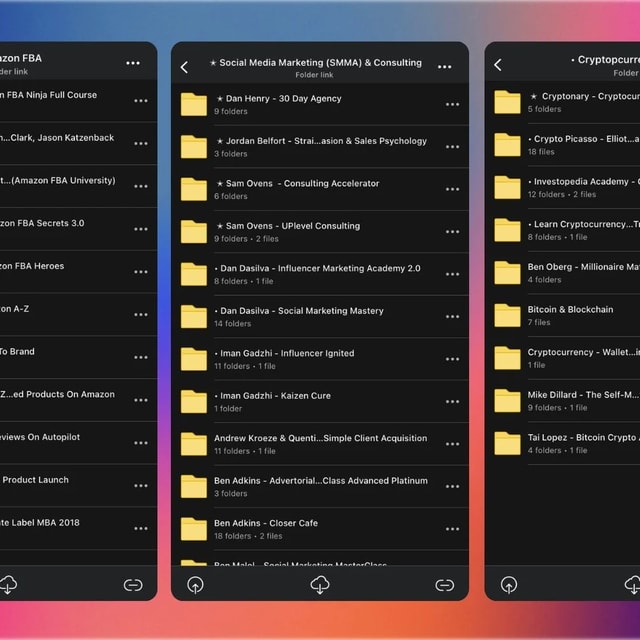Open Ben Adkins Closer Cafe folder icon
The image size is (640, 640).
pos(194,529)
